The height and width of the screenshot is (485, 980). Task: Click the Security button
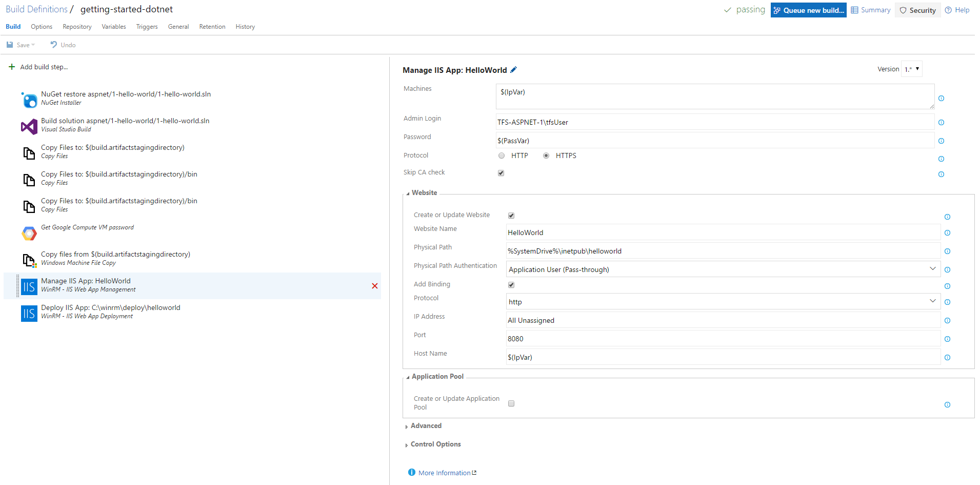coord(917,10)
